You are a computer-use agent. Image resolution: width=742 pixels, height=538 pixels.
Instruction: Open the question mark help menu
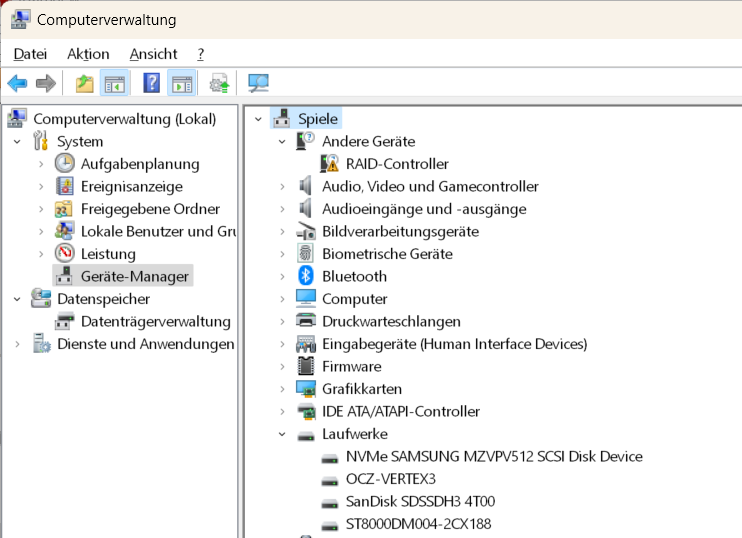[x=201, y=54]
